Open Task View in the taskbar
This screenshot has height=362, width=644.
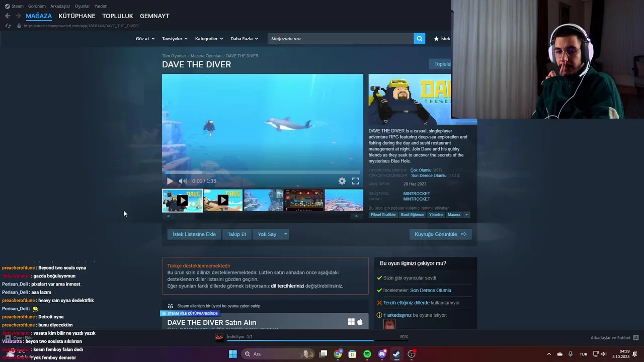(324, 354)
